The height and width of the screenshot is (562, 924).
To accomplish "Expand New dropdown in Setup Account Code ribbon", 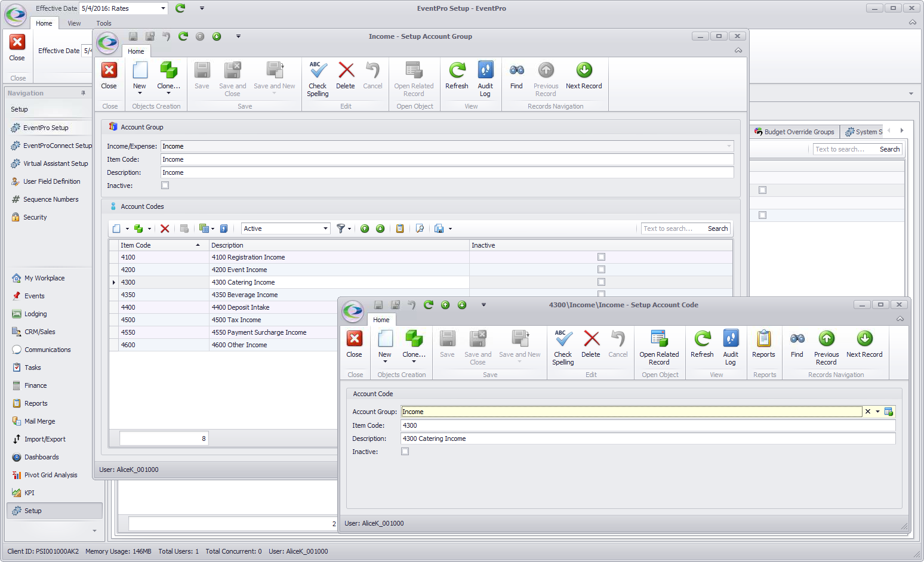I will (385, 362).
